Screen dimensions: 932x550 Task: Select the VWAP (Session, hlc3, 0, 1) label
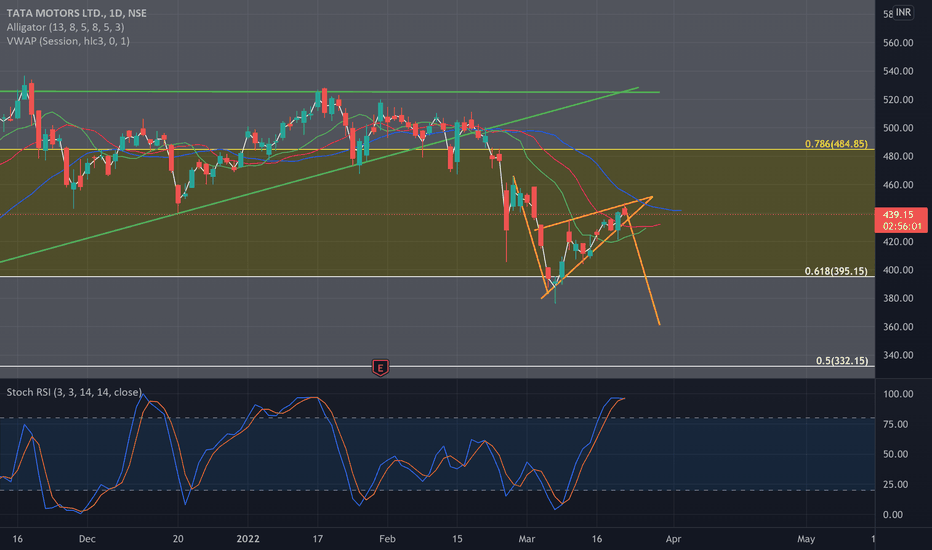click(x=68, y=41)
